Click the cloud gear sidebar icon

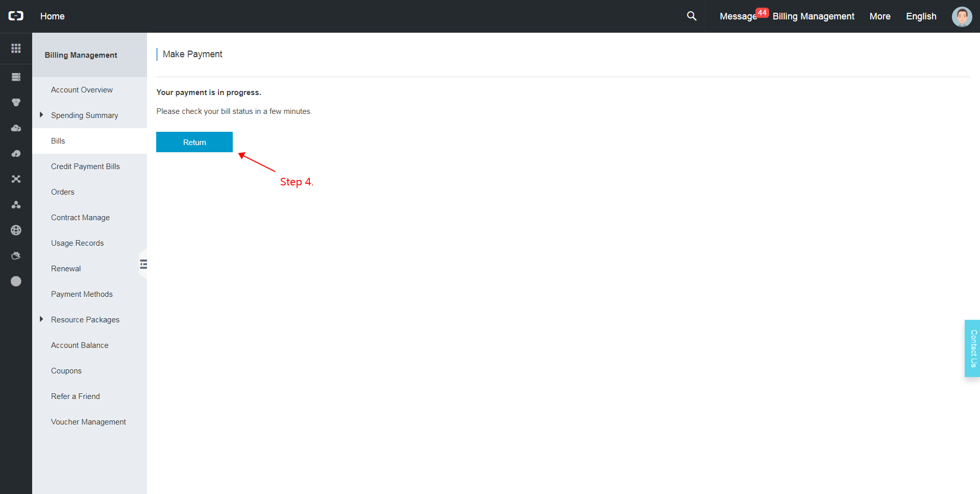click(x=16, y=256)
